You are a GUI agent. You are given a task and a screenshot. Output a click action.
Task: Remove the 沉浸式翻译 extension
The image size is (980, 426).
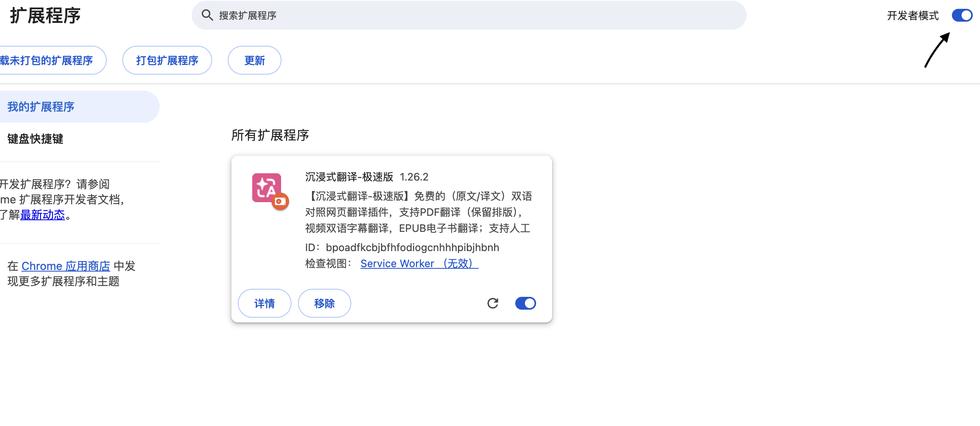pos(324,303)
